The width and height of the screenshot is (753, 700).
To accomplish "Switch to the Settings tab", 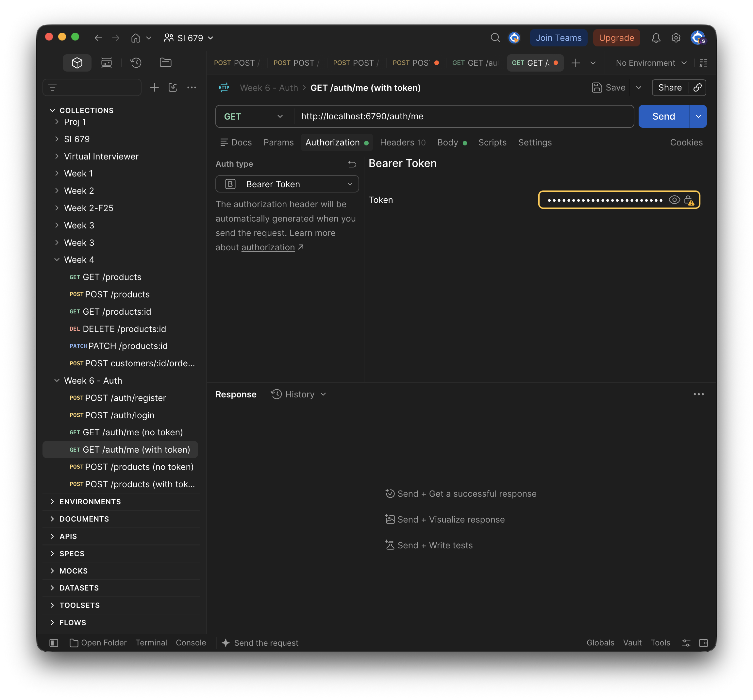I will pos(535,142).
